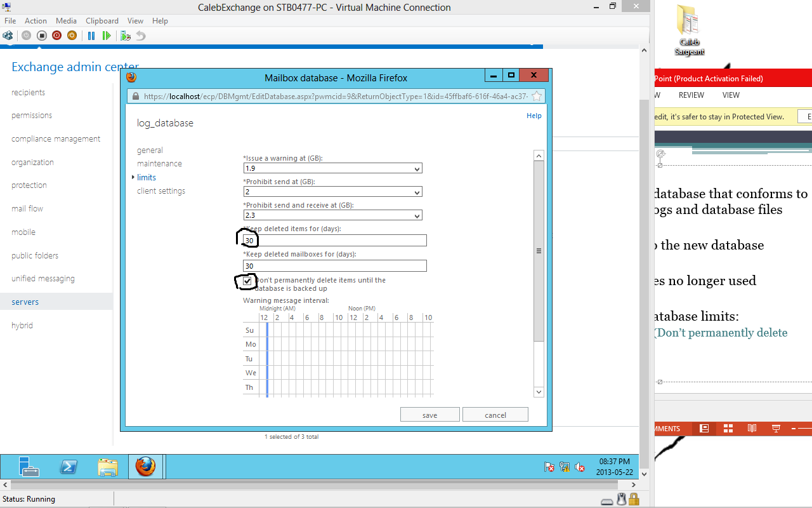Screen dimensions: 812x508
Task: Click the Checkpoint (snapshot) toolbar icon
Action: pos(126,36)
